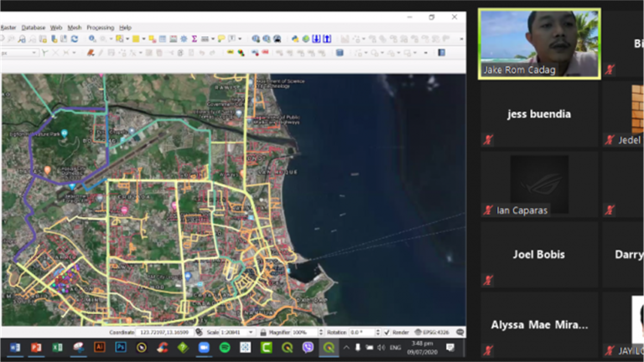Image resolution: width=644 pixels, height=362 pixels.
Task: Select the Measure Line ruler tool
Action: 205,39
